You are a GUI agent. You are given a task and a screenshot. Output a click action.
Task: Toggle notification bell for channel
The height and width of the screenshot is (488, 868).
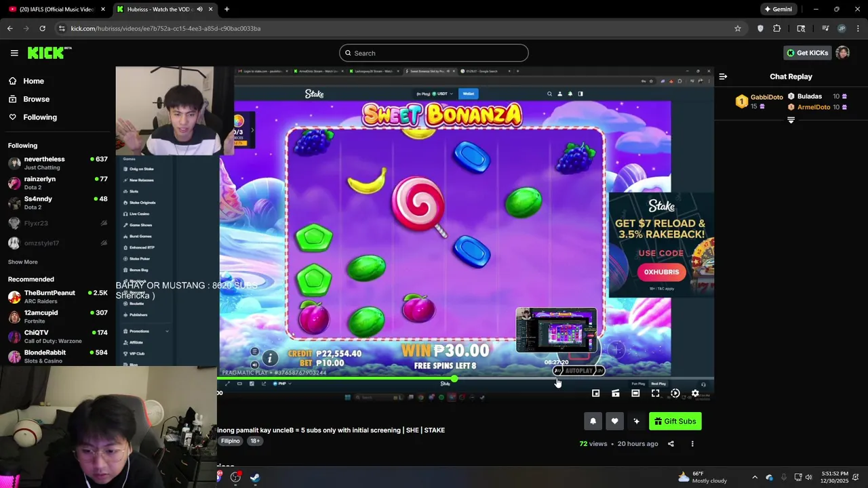click(x=593, y=422)
